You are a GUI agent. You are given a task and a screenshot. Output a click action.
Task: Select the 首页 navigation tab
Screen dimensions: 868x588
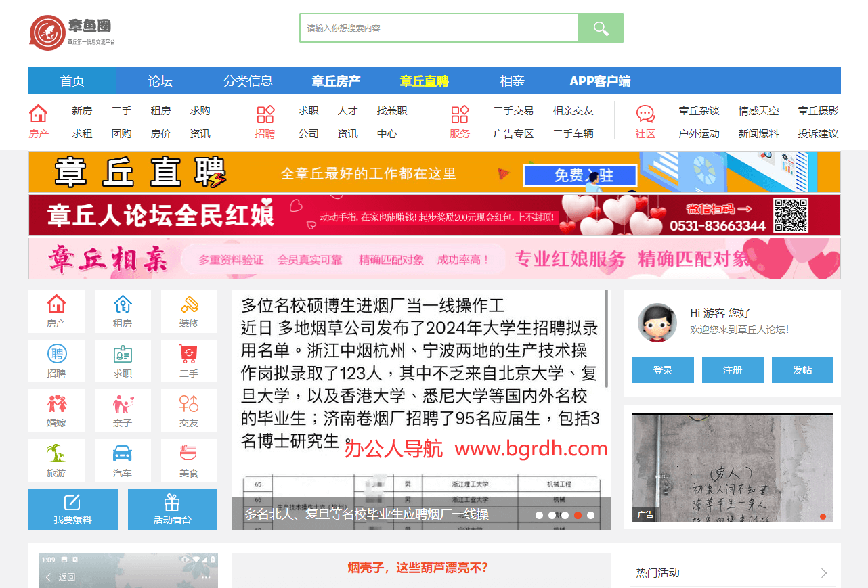coord(72,81)
